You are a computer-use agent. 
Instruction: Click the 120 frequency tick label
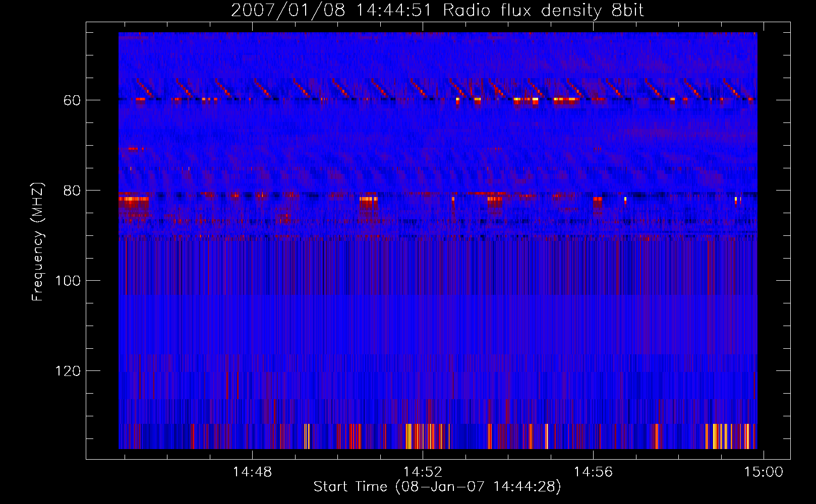coord(68,371)
